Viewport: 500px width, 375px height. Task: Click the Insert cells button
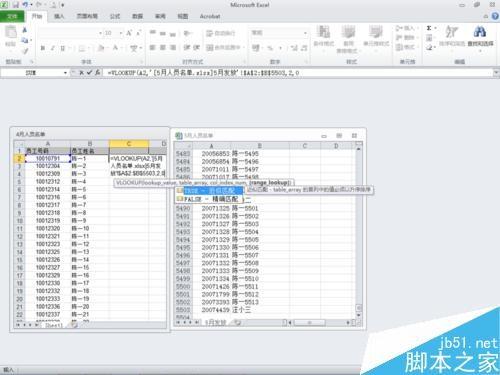coord(406,28)
